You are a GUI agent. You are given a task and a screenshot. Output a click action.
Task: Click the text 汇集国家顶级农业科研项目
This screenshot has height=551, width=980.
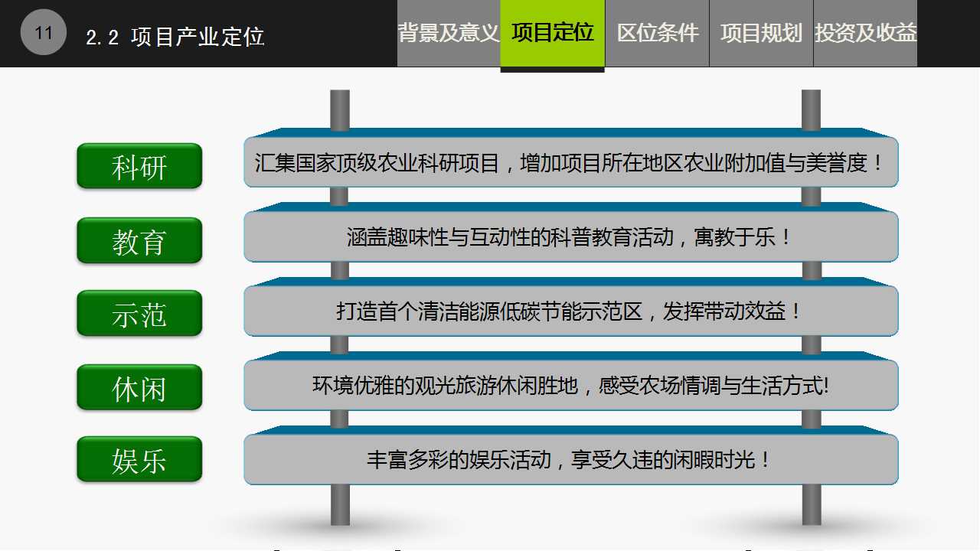pyautogui.click(x=377, y=163)
